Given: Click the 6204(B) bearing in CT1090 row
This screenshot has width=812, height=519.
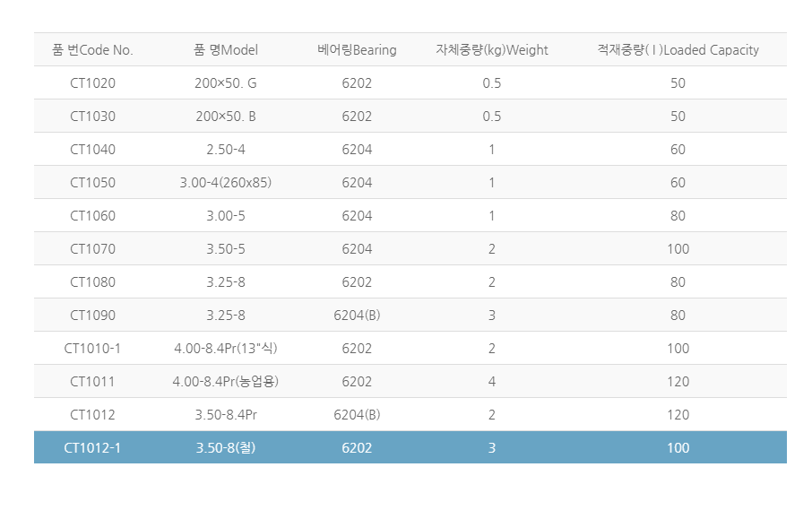Looking at the screenshot, I should 357,316.
